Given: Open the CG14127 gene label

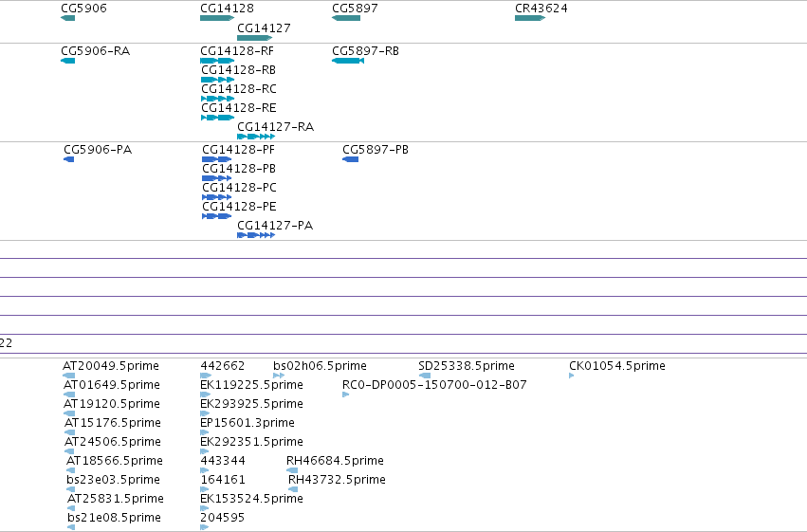Looking at the screenshot, I should (x=264, y=28).
